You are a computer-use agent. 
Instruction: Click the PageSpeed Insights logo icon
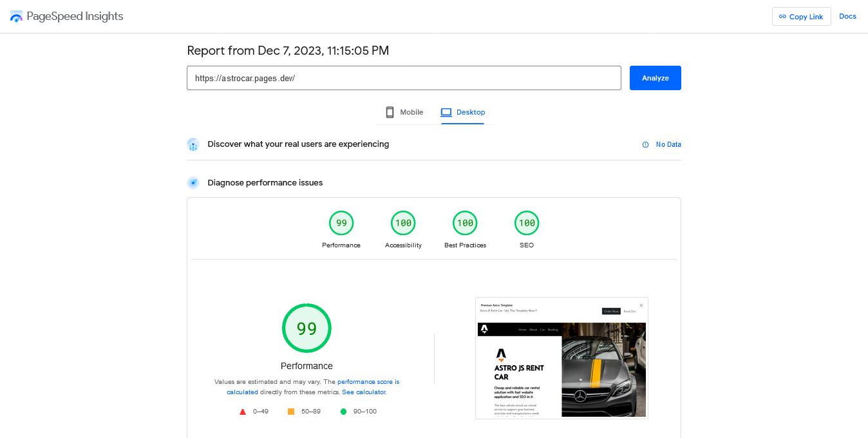(x=16, y=17)
